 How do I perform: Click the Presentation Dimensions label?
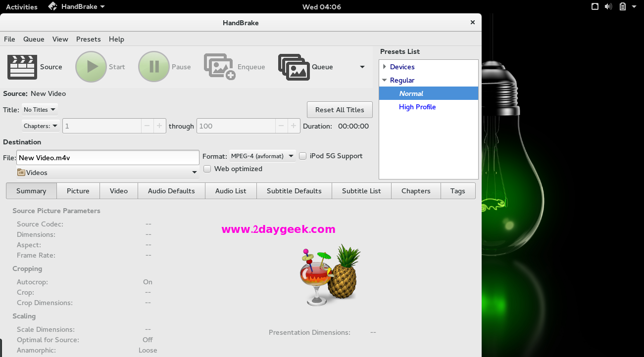tap(309, 332)
